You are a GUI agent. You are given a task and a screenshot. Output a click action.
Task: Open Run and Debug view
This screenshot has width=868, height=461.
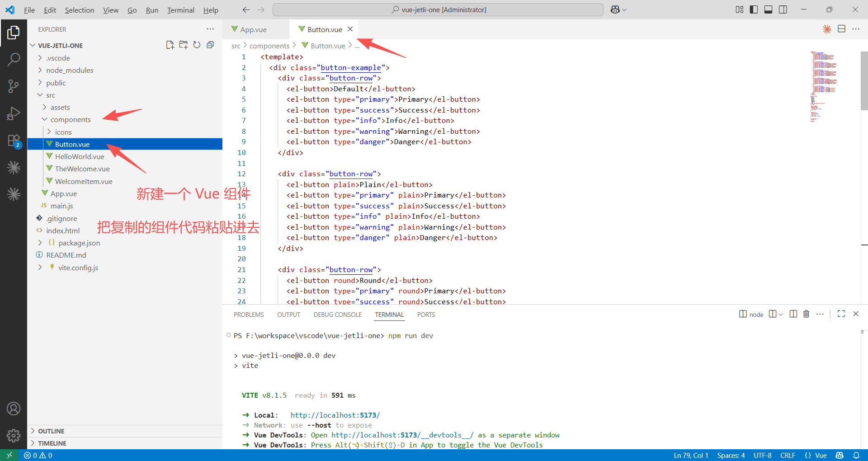coord(14,113)
